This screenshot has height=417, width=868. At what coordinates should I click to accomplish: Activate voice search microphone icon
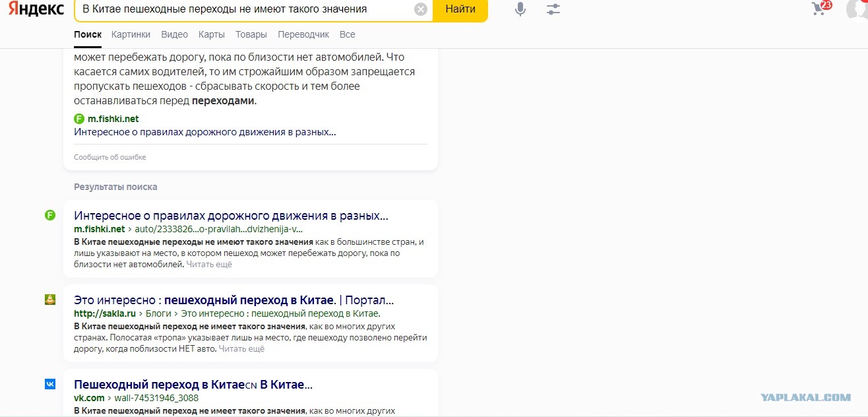click(520, 9)
